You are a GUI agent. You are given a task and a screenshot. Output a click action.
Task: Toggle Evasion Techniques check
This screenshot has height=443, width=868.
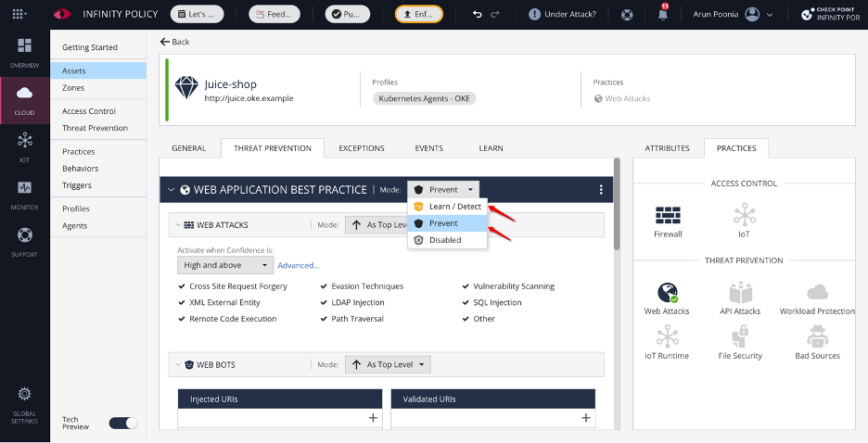click(324, 286)
